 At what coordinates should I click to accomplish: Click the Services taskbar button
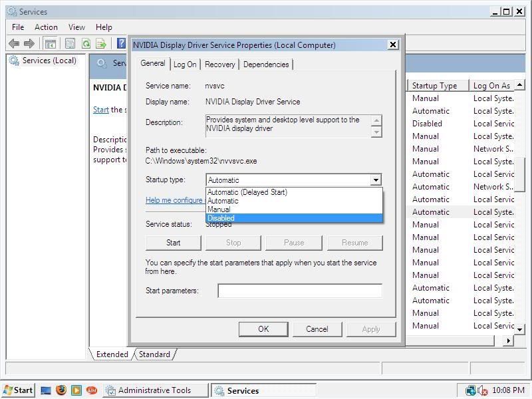tap(263, 390)
